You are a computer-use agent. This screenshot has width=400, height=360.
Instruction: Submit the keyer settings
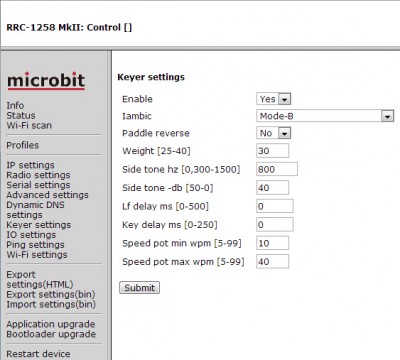139,288
